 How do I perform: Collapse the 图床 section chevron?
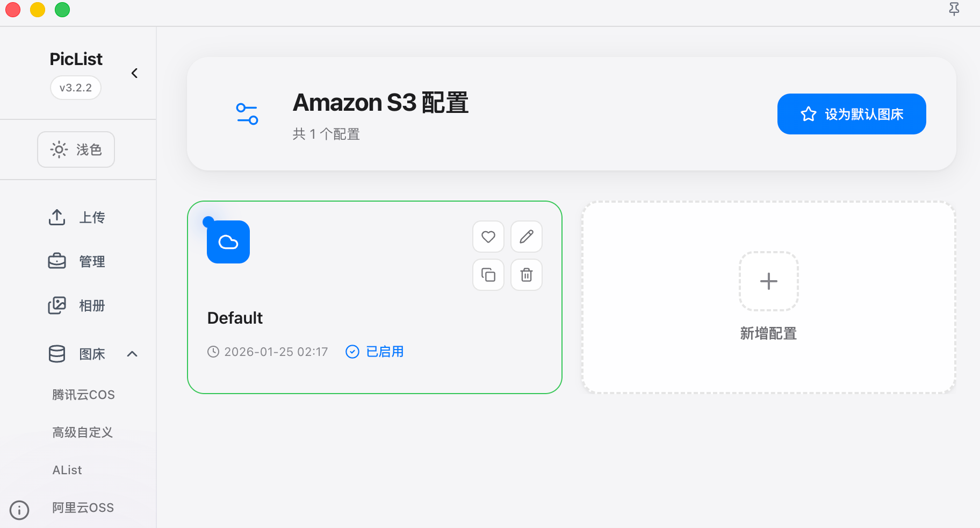tap(132, 354)
